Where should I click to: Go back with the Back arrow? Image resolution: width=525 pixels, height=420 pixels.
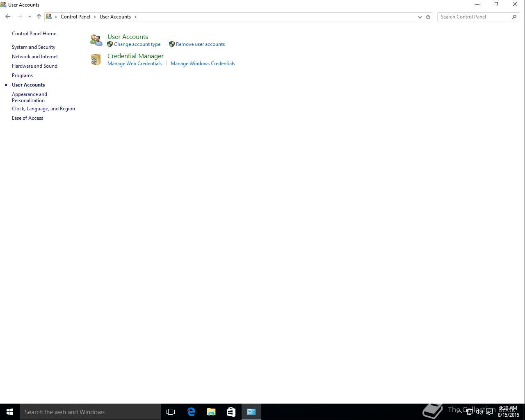click(x=8, y=17)
